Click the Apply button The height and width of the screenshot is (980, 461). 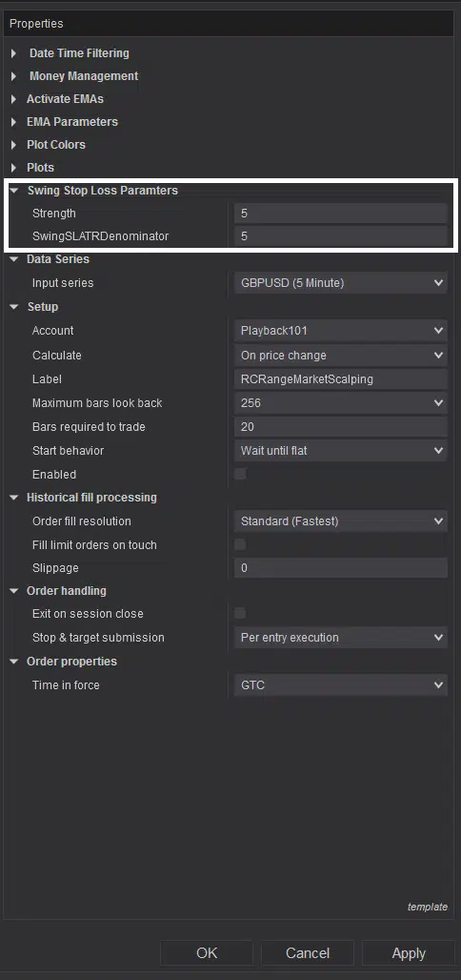[x=409, y=953]
